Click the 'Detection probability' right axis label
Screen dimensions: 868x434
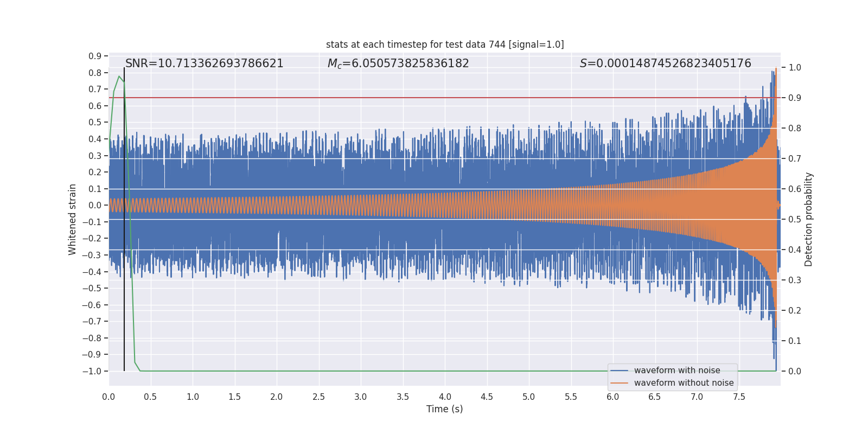pyautogui.click(x=809, y=219)
